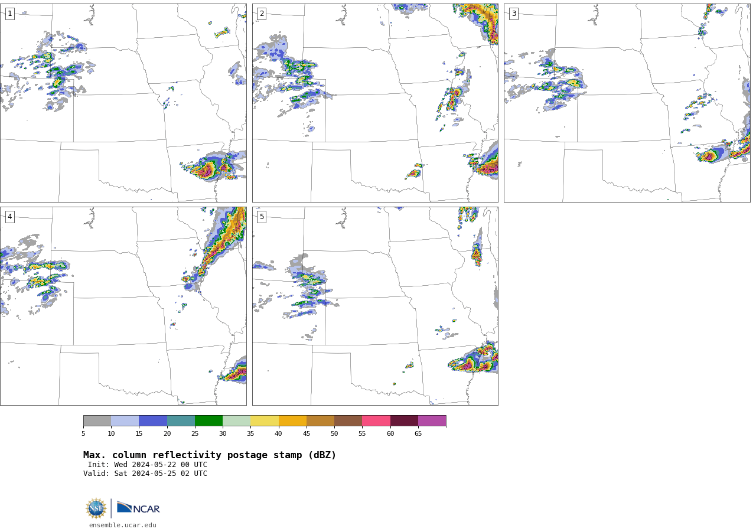Click the pink 55-60 dBZ swatch

(x=376, y=421)
